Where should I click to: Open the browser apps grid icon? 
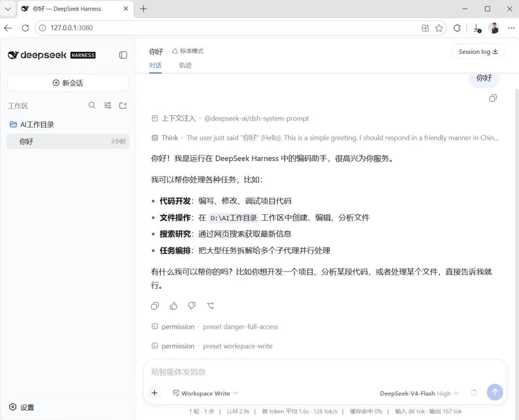coord(426,28)
